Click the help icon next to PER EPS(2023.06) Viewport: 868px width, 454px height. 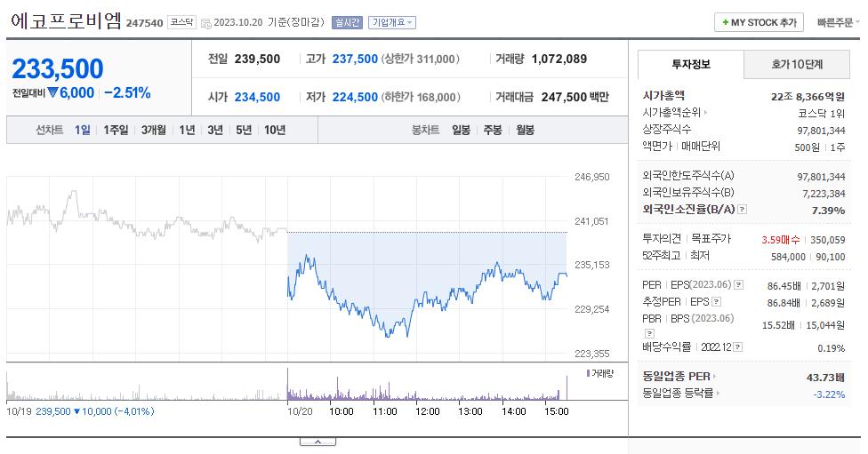(x=738, y=285)
